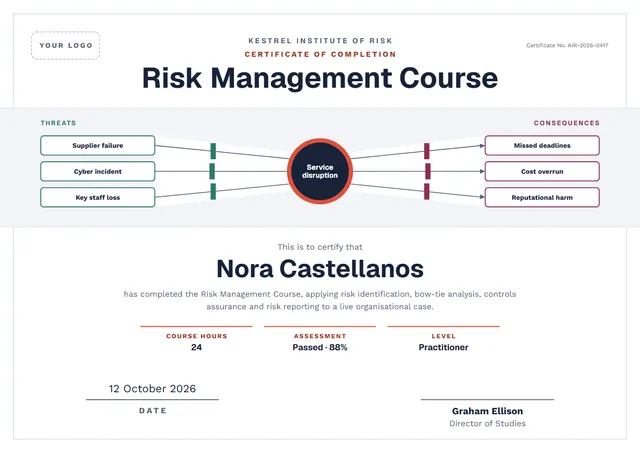Click the maroon barrier before Missed deadlines
Viewport: 640px width, 453px height.
(x=427, y=151)
